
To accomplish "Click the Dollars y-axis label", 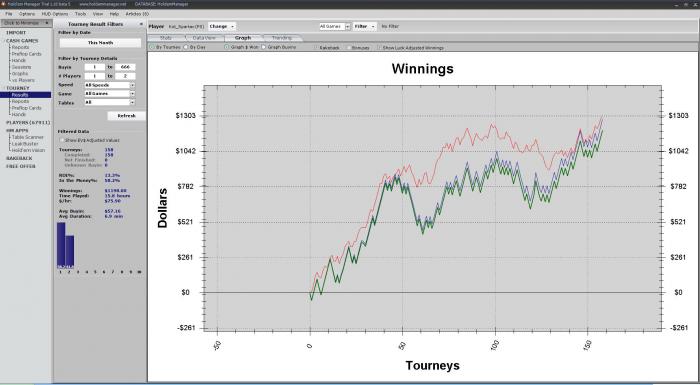I will tap(162, 208).
